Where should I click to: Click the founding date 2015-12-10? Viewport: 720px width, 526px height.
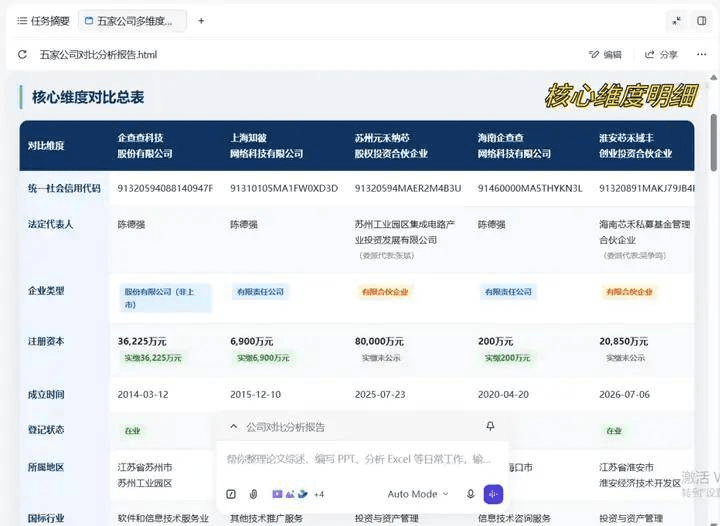255,394
